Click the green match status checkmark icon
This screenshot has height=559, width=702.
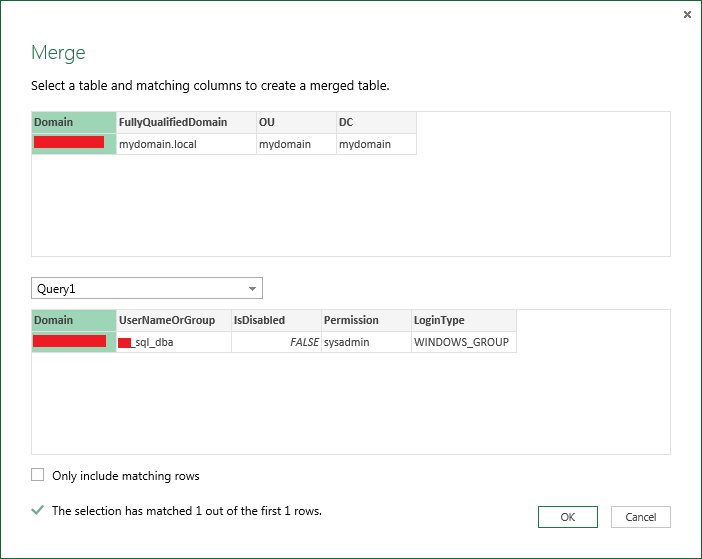coord(38,510)
